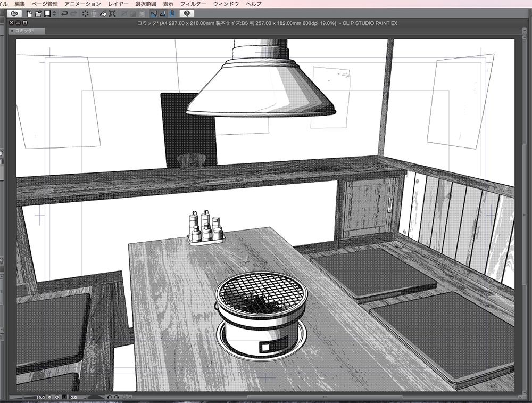Click zoom in button in status bar
The width and height of the screenshot is (532, 403).
[x=57, y=397]
